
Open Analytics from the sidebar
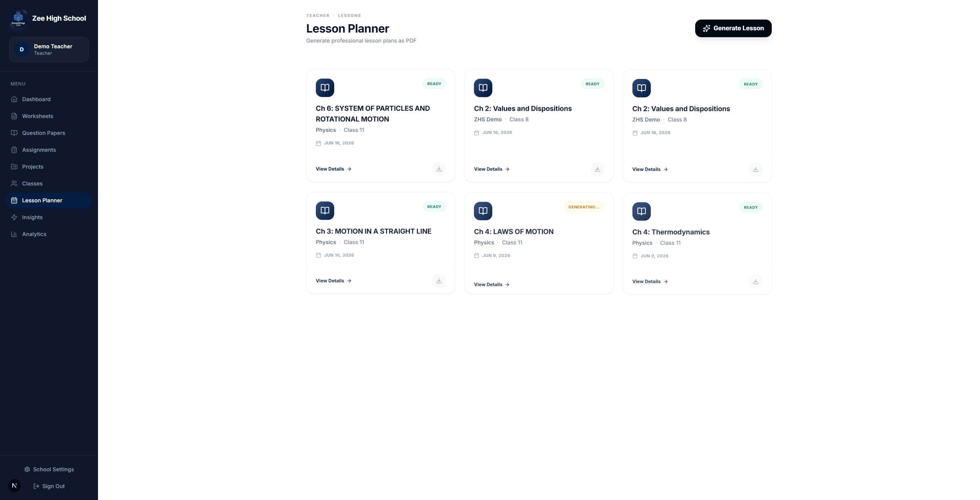pyautogui.click(x=49, y=234)
